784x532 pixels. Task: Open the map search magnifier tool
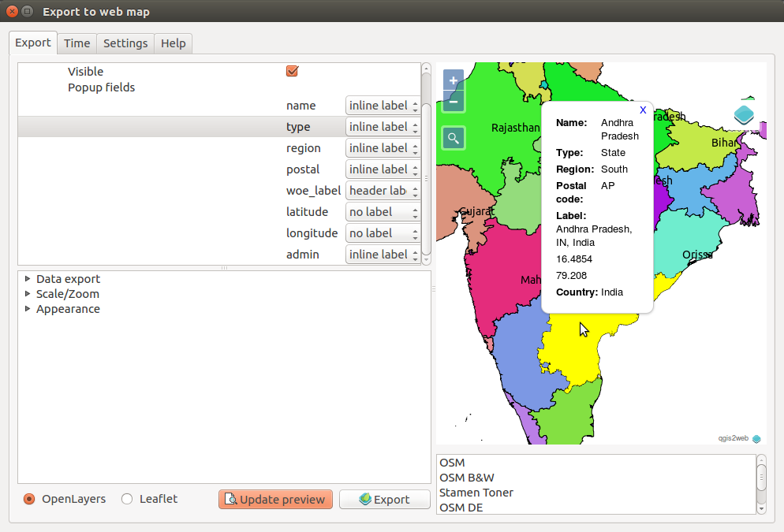click(x=454, y=139)
